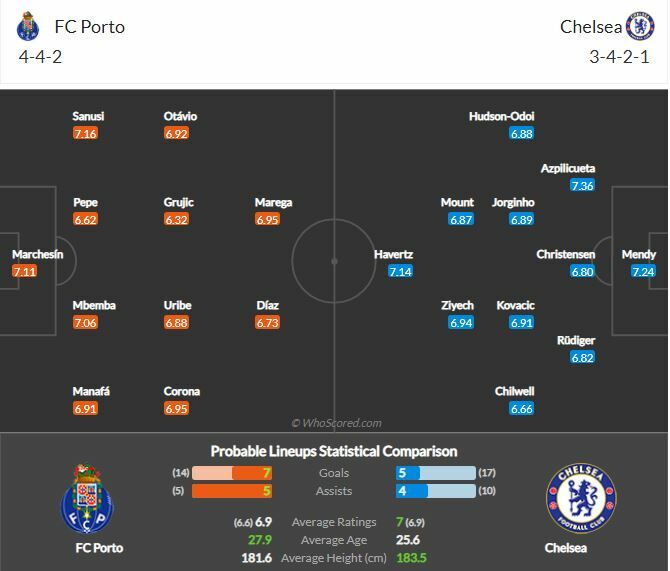Viewport: 670px width, 571px height.
Task: Click the orange Porto goals bar
Action: (232, 473)
